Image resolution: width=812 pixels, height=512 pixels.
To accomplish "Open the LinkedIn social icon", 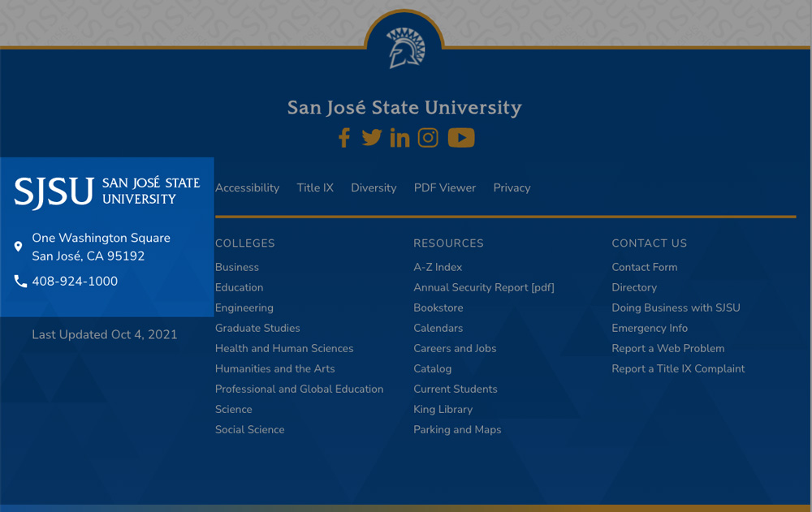I will [400, 137].
